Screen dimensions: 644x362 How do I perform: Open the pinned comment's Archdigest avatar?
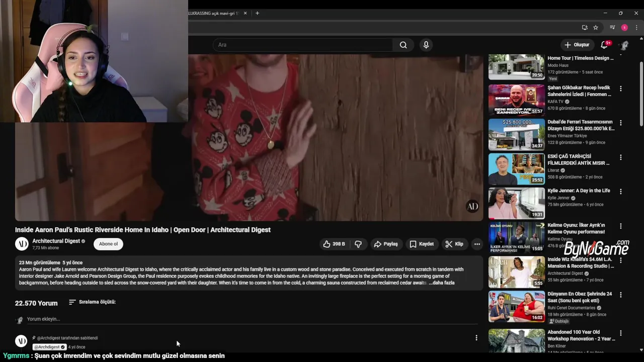pos(21,341)
